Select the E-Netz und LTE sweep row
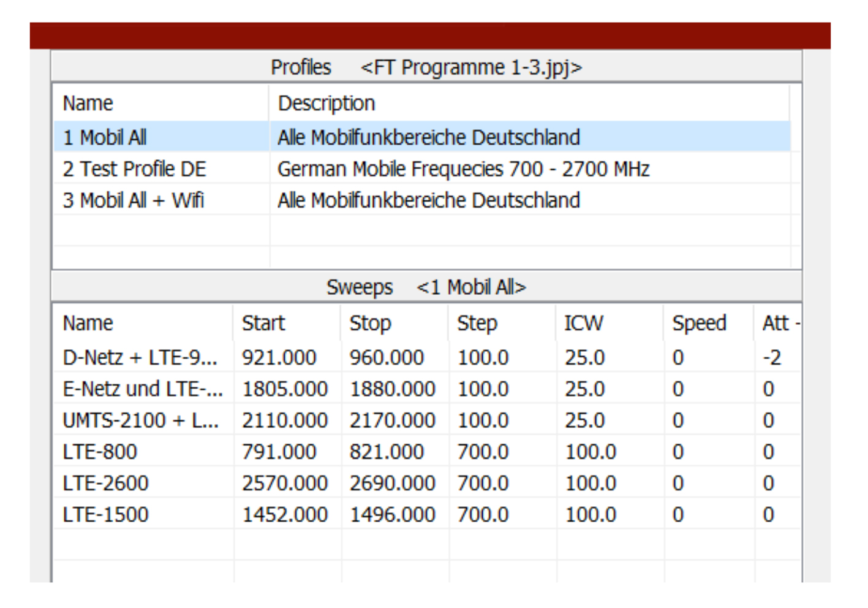 pos(142,389)
